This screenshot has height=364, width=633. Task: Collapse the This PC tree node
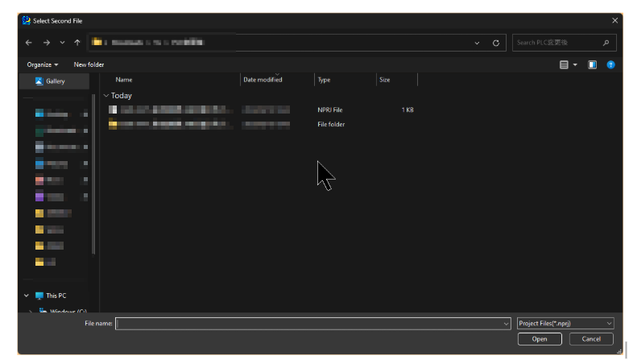pyautogui.click(x=27, y=296)
